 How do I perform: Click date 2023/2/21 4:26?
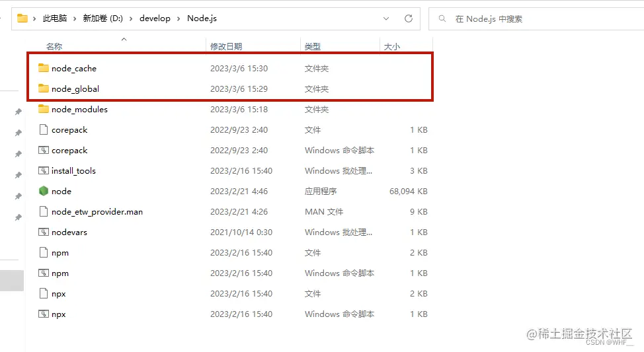[x=239, y=212]
